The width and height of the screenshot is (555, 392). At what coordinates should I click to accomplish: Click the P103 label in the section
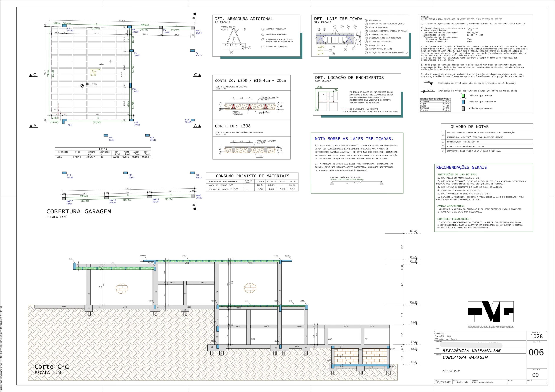click(x=393, y=349)
